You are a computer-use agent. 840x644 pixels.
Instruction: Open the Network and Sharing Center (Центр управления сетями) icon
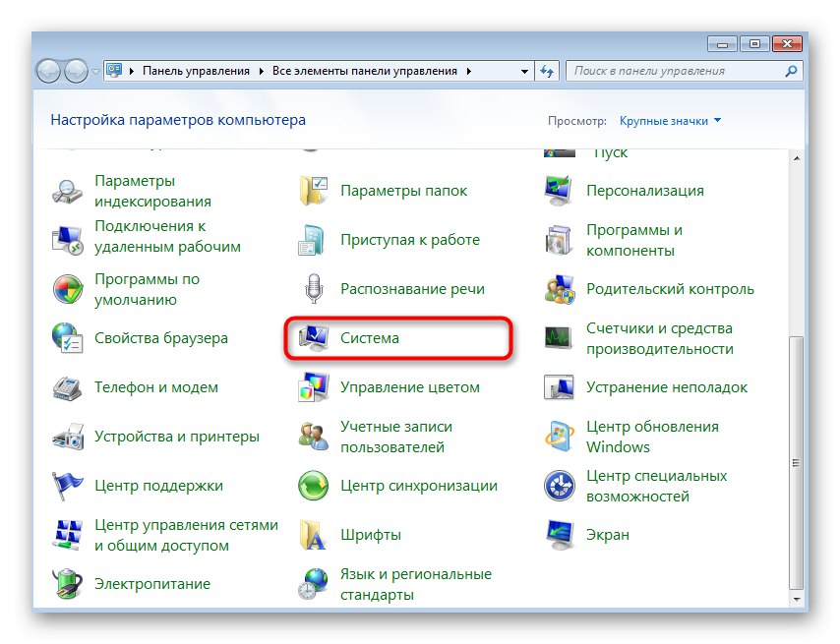68,535
